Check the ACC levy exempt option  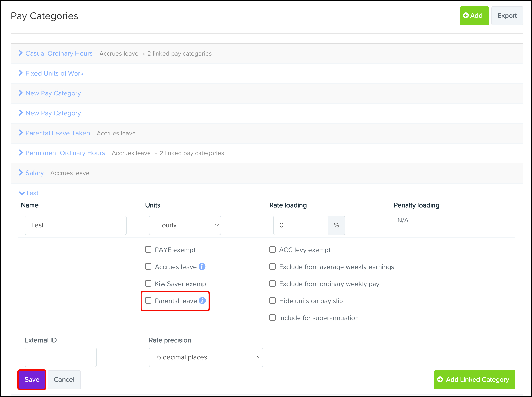(x=273, y=250)
